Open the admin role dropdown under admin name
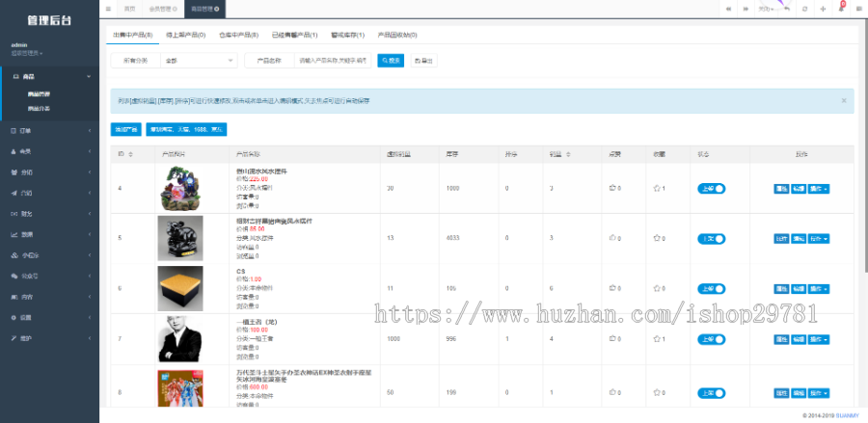The image size is (868, 423). (27, 54)
